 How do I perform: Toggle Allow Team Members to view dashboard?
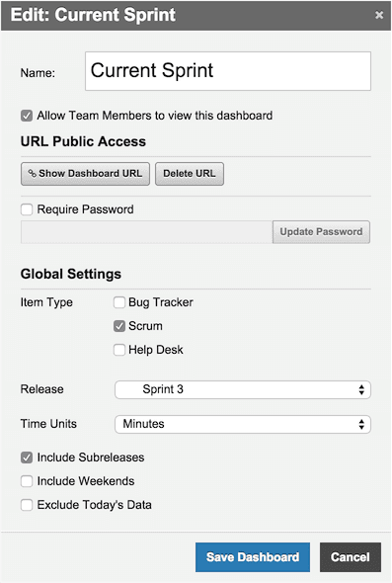pos(27,116)
